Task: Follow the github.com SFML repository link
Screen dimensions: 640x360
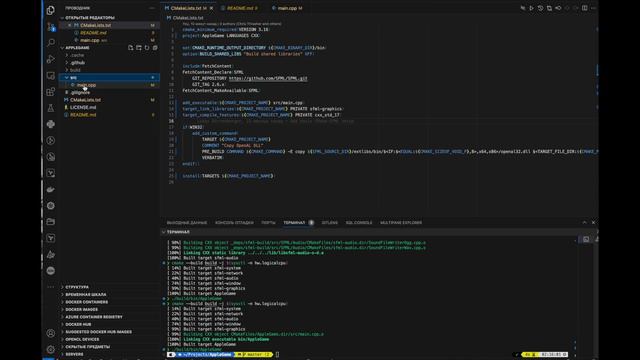Action: coord(268,78)
